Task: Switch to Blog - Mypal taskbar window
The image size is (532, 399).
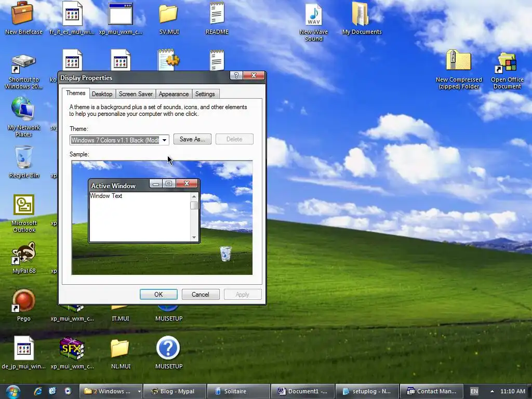Action: click(x=175, y=391)
